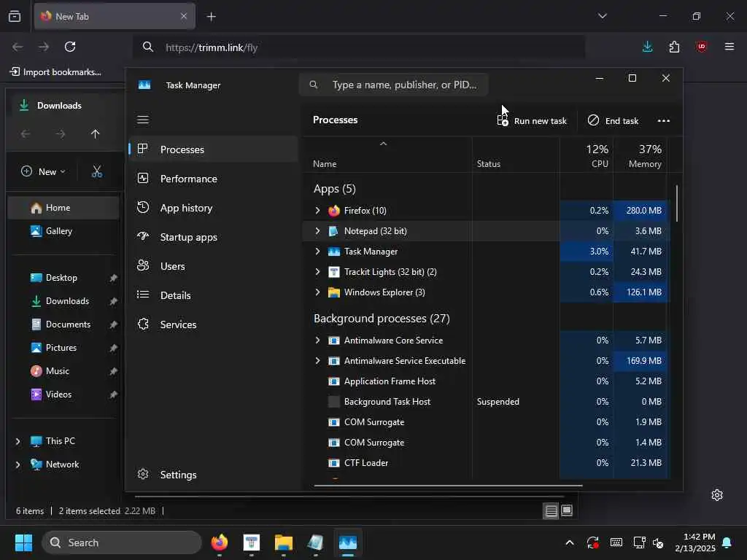This screenshot has height=560, width=747.
Task: Expand the Windows Explorer (3) group
Action: click(x=318, y=292)
